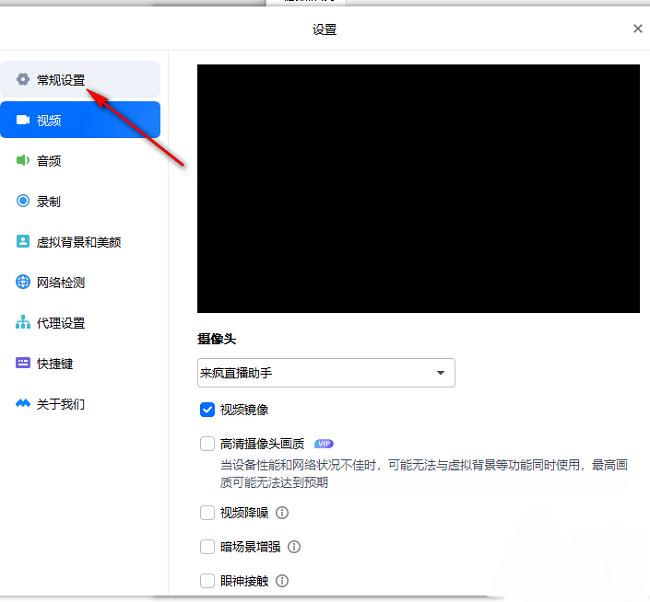Click the globe icon for 网络检测

point(23,282)
